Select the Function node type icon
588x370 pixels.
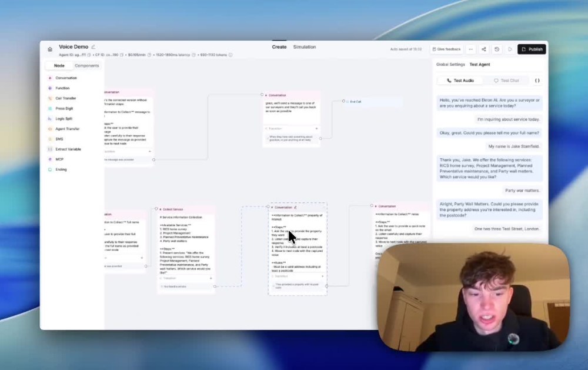(50, 88)
